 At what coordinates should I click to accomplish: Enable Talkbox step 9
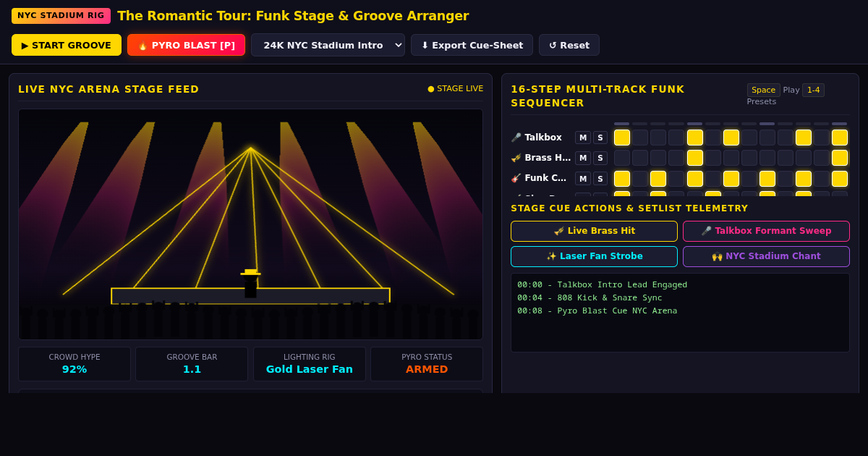pos(767,138)
